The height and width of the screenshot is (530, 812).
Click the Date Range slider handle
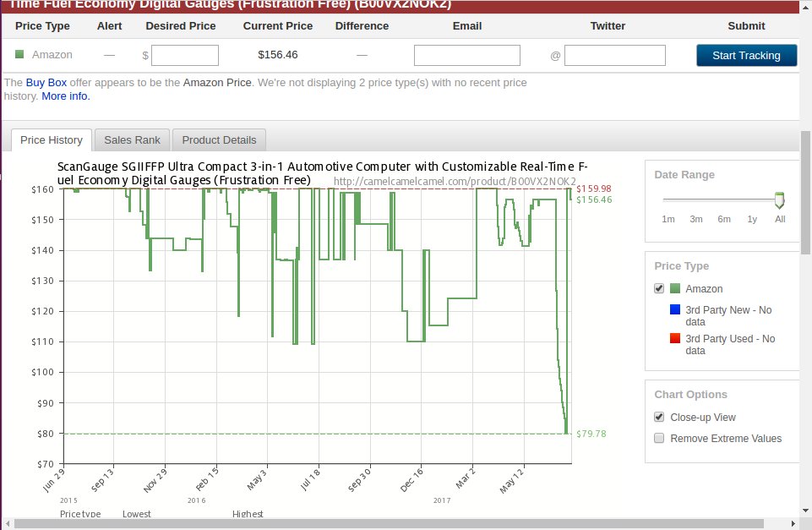coord(779,200)
